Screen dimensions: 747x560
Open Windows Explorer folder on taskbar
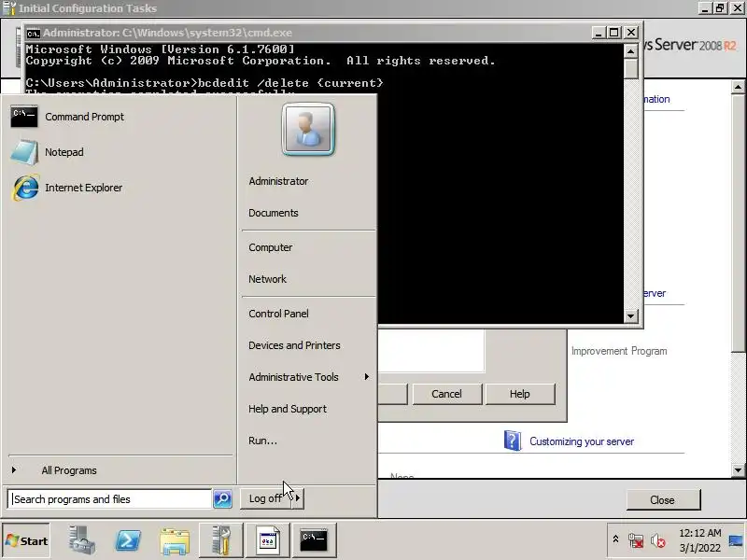175,541
